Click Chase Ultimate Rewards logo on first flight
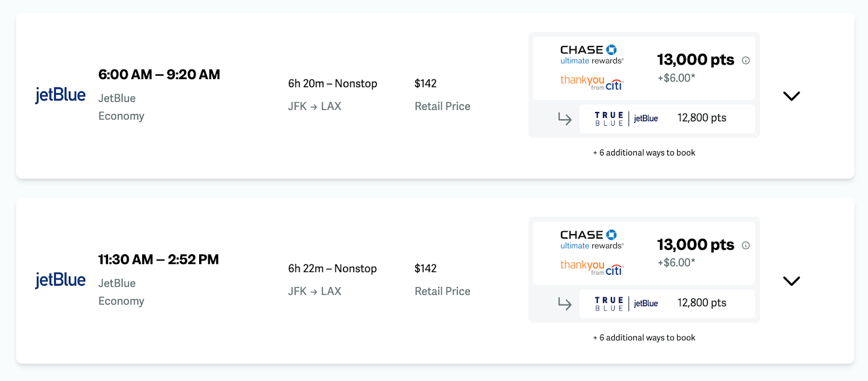The width and height of the screenshot is (868, 381). pyautogui.click(x=591, y=55)
